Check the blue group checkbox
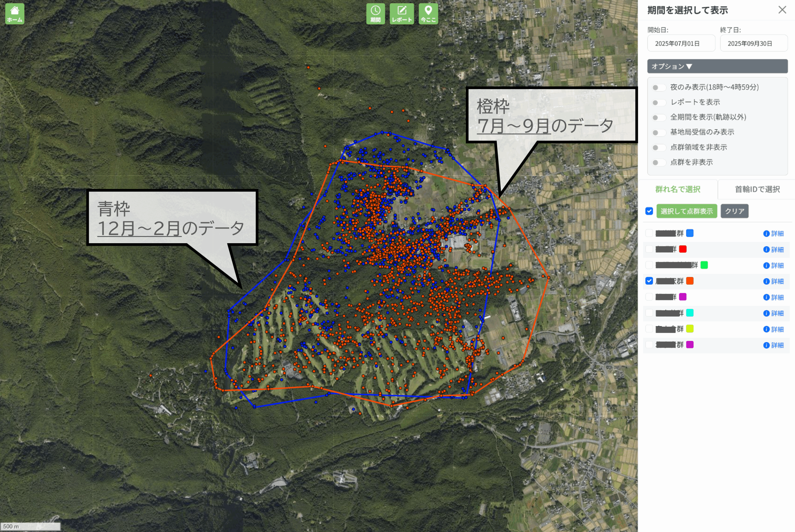This screenshot has width=795, height=532. pyautogui.click(x=649, y=233)
